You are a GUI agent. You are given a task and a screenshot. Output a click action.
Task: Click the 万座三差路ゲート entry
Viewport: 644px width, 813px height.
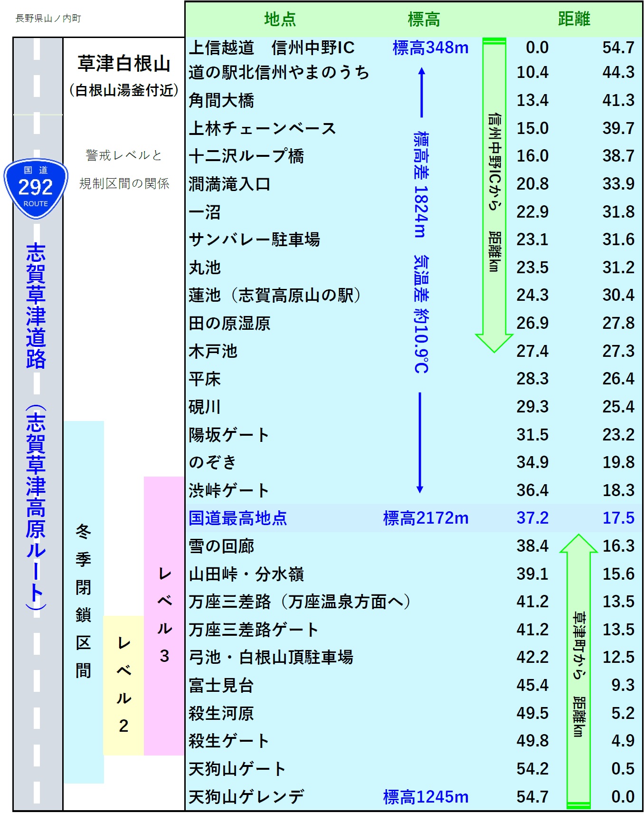[254, 630]
